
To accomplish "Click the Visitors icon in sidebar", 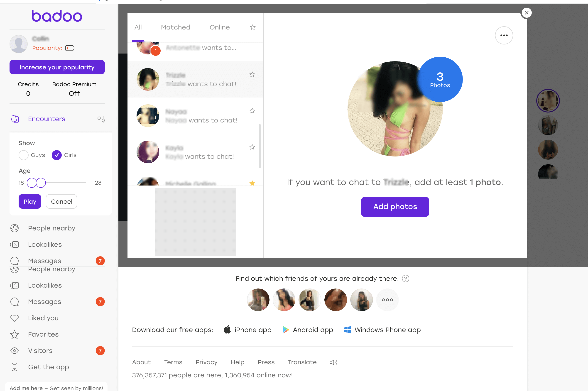I will coord(14,351).
